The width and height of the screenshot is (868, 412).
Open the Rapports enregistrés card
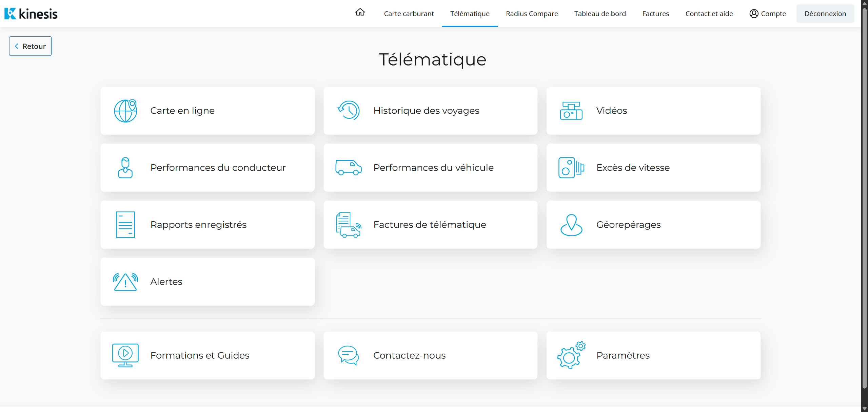pos(208,225)
